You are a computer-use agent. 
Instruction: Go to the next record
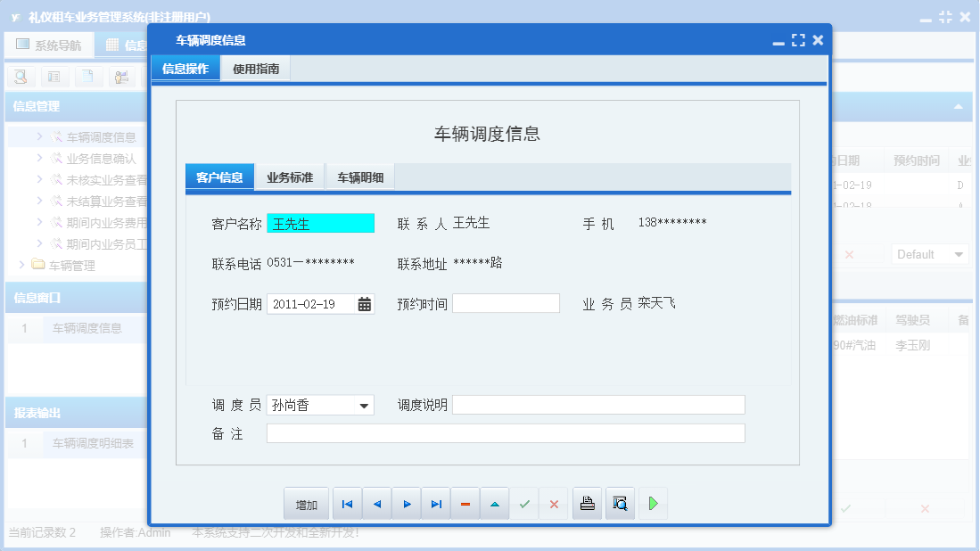click(407, 503)
